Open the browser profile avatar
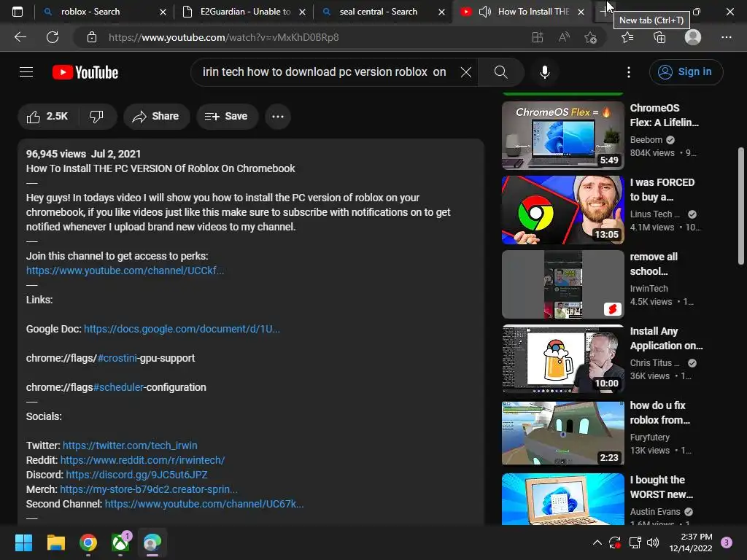Image resolution: width=747 pixels, height=560 pixels. pos(692,37)
